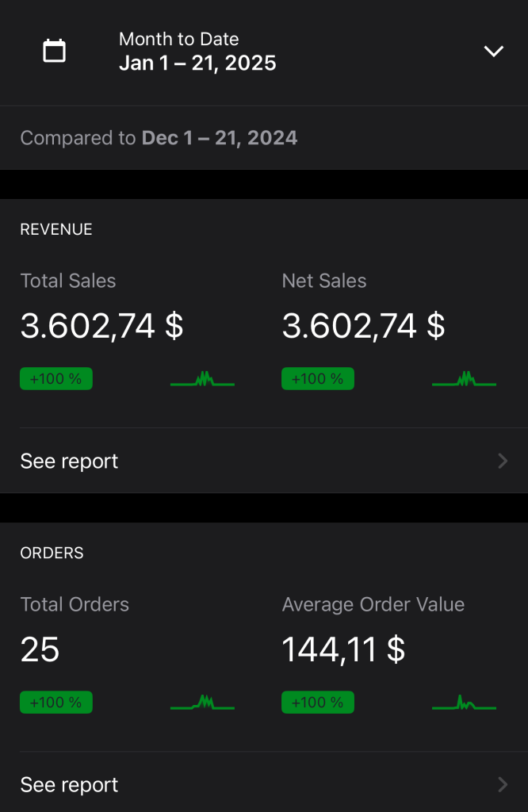
Task: Select the Total Sales 3.602,74 $ value
Action: (102, 326)
